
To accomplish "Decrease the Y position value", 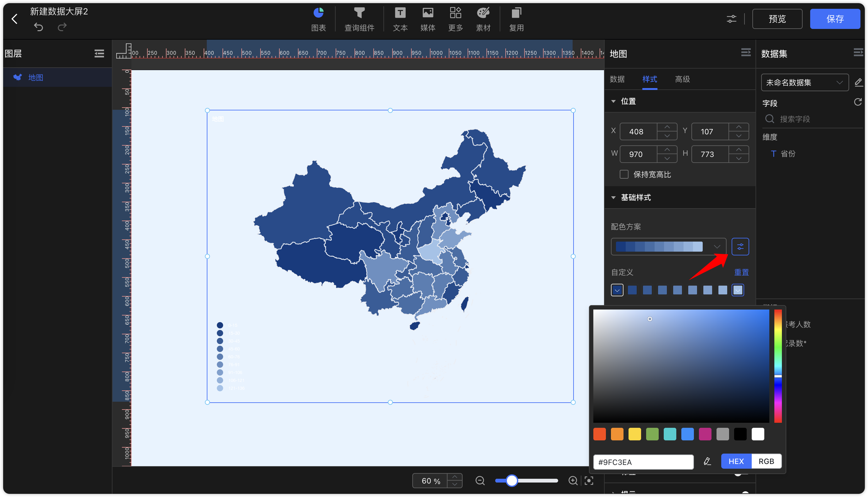I will [x=739, y=136].
